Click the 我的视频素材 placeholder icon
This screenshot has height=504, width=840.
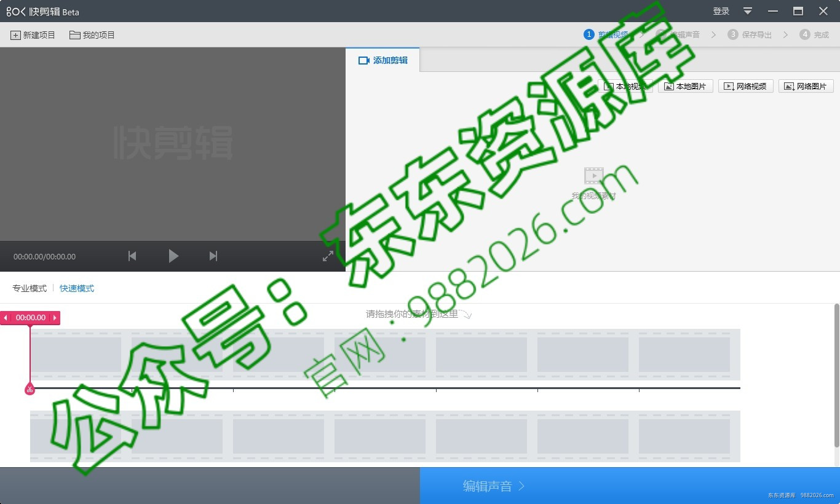[593, 175]
